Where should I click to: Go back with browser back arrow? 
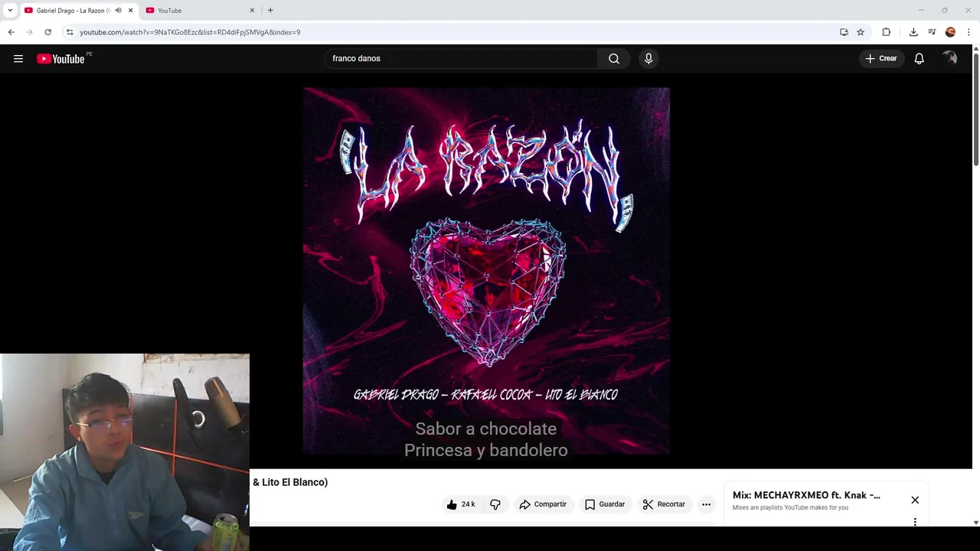click(11, 32)
